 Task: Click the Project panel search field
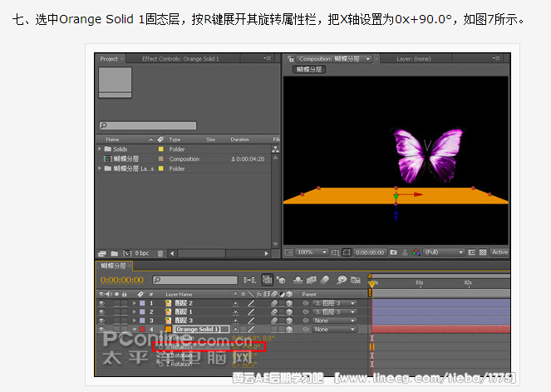click(x=148, y=125)
